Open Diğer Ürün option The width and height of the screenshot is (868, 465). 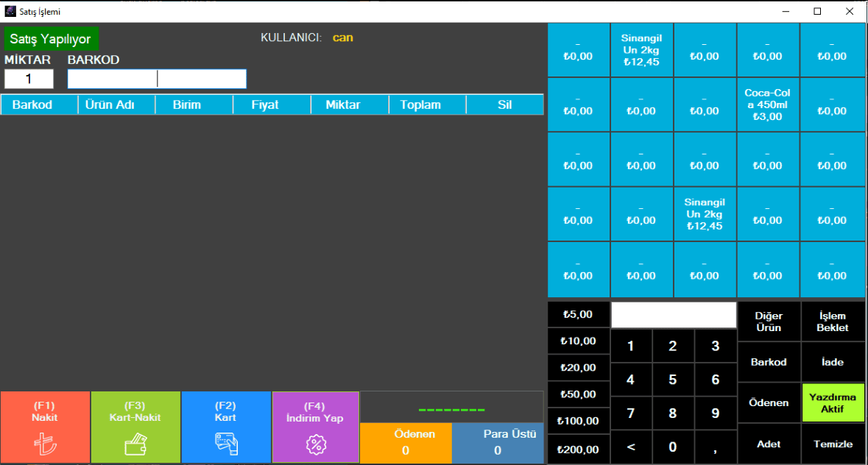click(x=768, y=322)
